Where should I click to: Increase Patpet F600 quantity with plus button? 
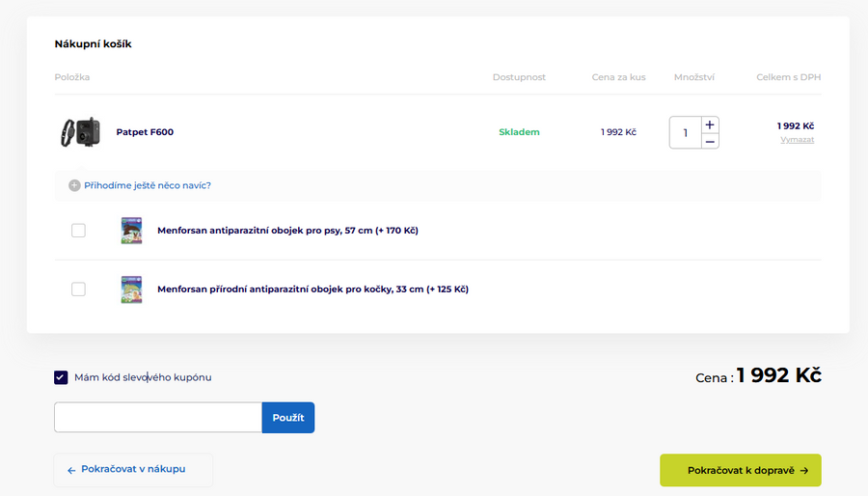click(710, 124)
